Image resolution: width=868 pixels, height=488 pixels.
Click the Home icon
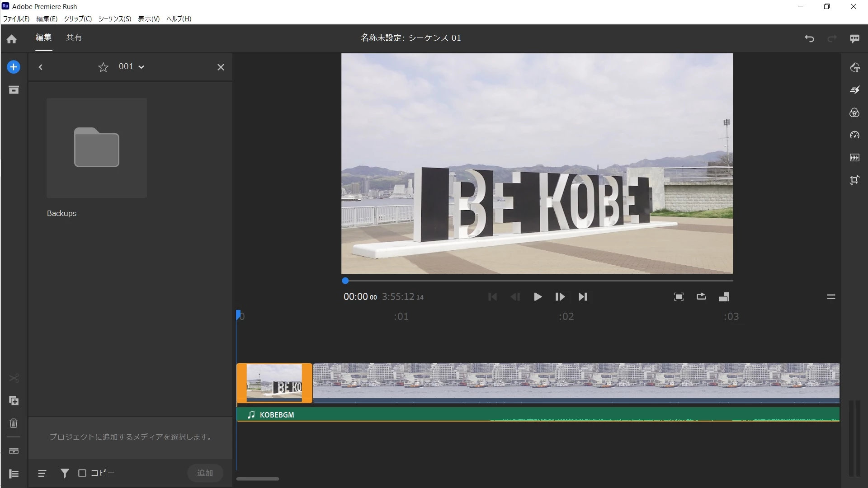(12, 39)
